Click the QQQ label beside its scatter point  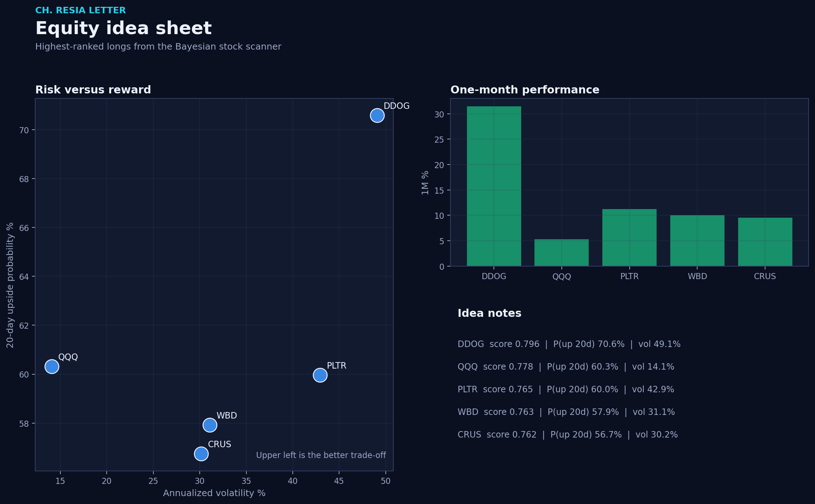pos(68,357)
